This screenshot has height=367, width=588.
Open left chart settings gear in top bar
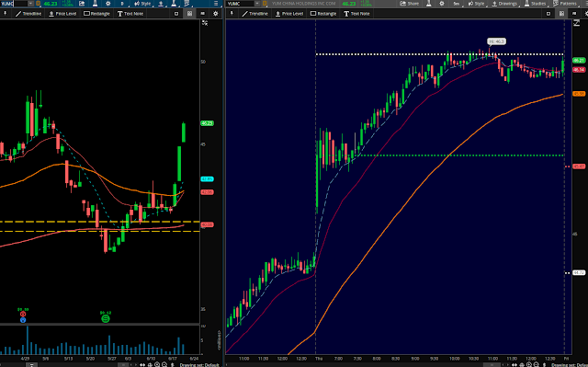108,4
